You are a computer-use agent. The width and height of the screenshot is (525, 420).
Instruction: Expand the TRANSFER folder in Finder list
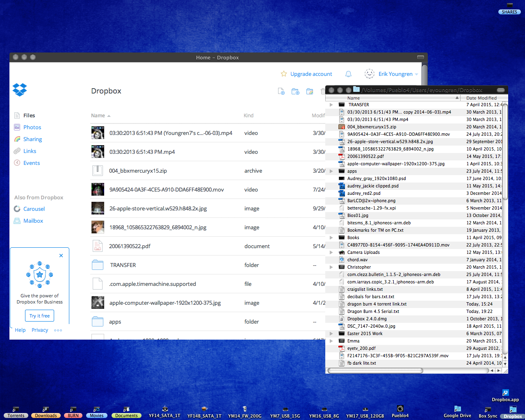coord(331,105)
